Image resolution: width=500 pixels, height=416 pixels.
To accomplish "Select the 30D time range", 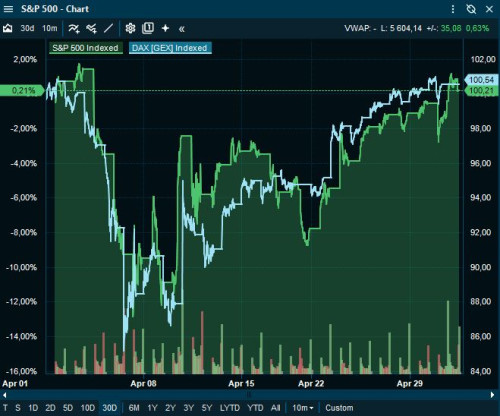I will pyautogui.click(x=110, y=408).
